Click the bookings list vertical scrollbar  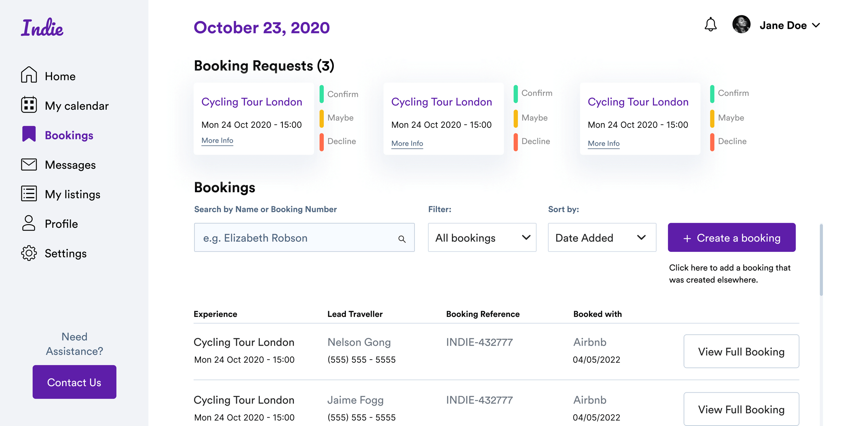(821, 260)
